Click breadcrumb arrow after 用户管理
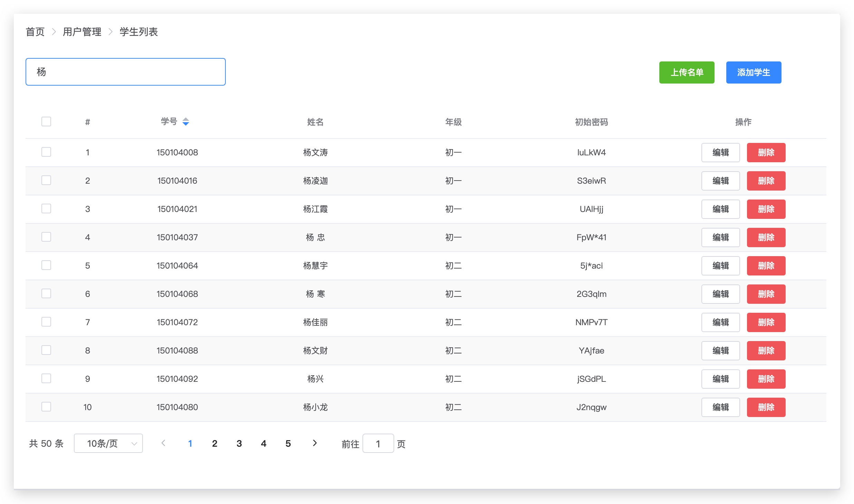Screen dimensions: 854x504 pos(110,32)
